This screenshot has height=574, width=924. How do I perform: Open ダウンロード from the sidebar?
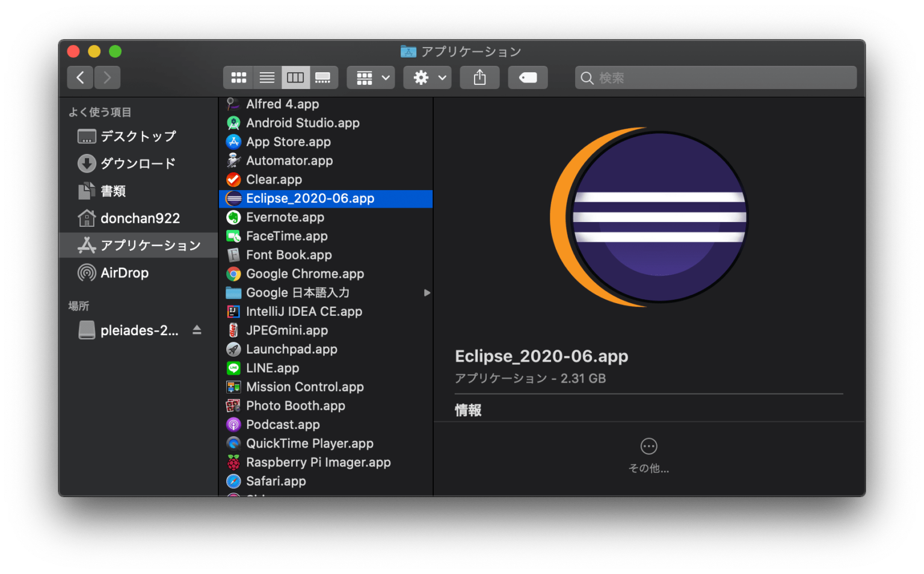(138, 163)
